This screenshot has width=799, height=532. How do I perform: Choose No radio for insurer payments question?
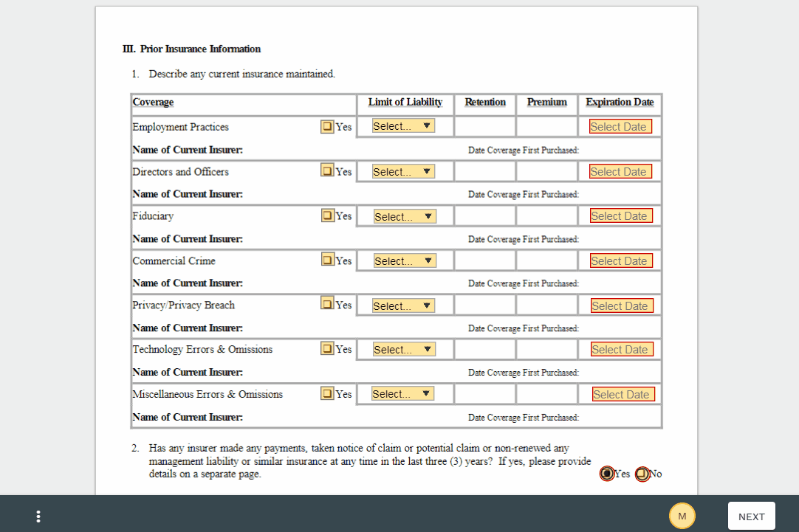[642, 474]
